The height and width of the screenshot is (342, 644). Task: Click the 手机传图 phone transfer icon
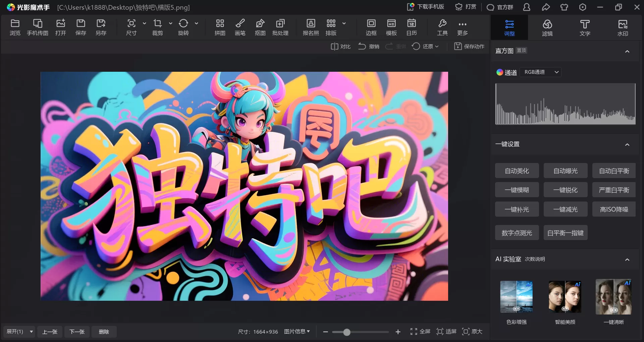[38, 27]
